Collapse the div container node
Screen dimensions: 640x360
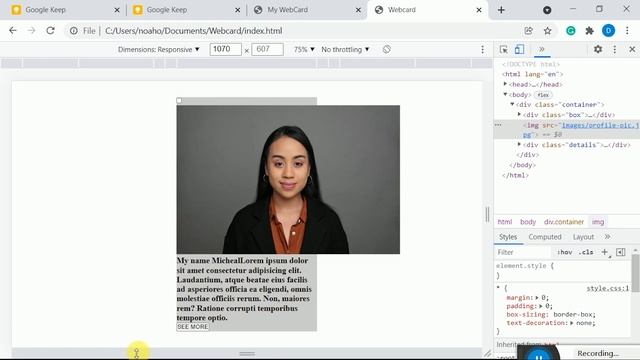[512, 104]
